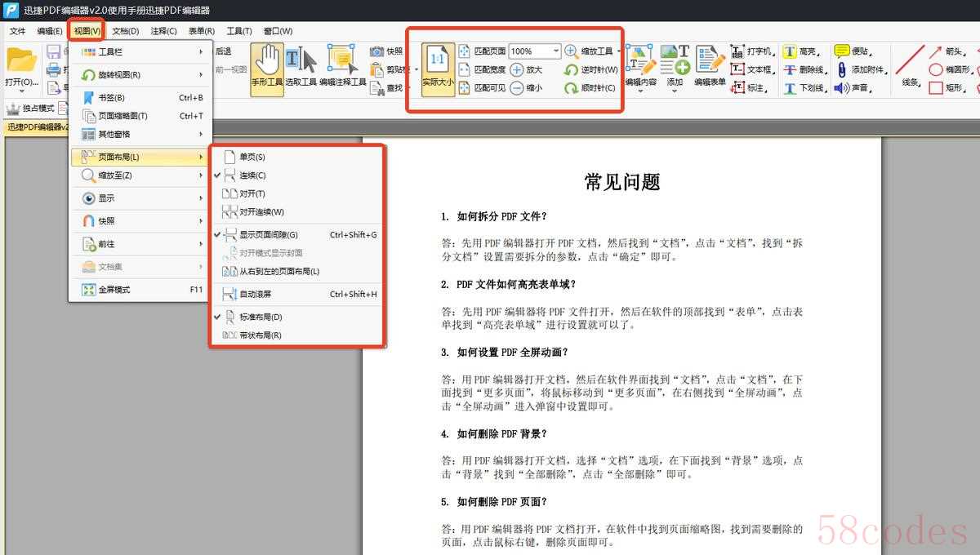Expand the 前往 submenu
The height and width of the screenshot is (555, 980).
coord(140,243)
